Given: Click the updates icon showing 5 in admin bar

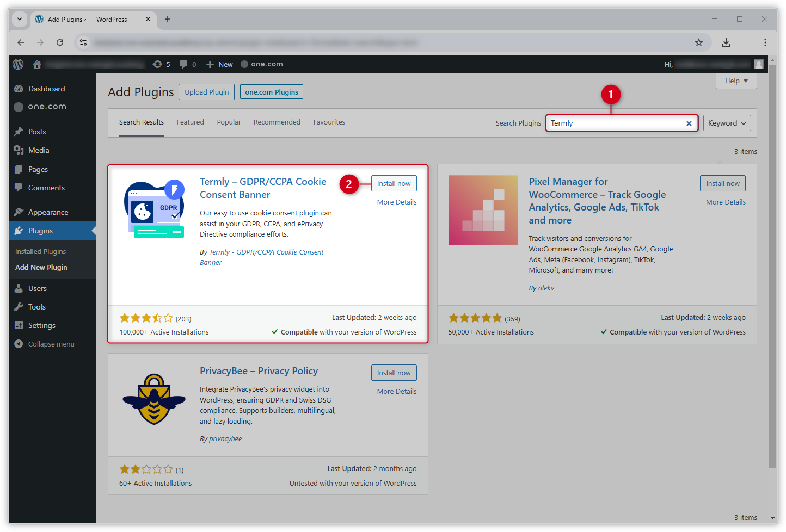Looking at the screenshot, I should tap(158, 64).
